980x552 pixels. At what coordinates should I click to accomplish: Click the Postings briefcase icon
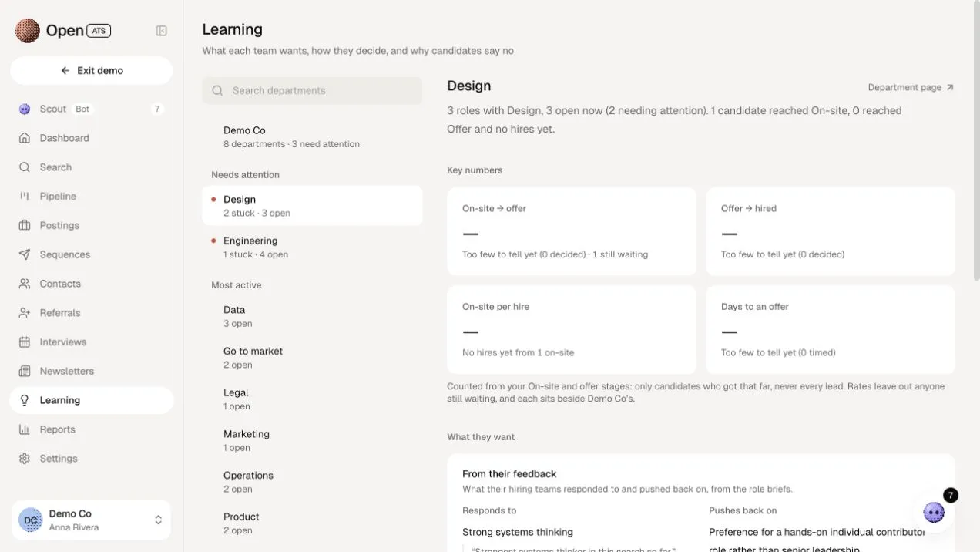coord(25,225)
